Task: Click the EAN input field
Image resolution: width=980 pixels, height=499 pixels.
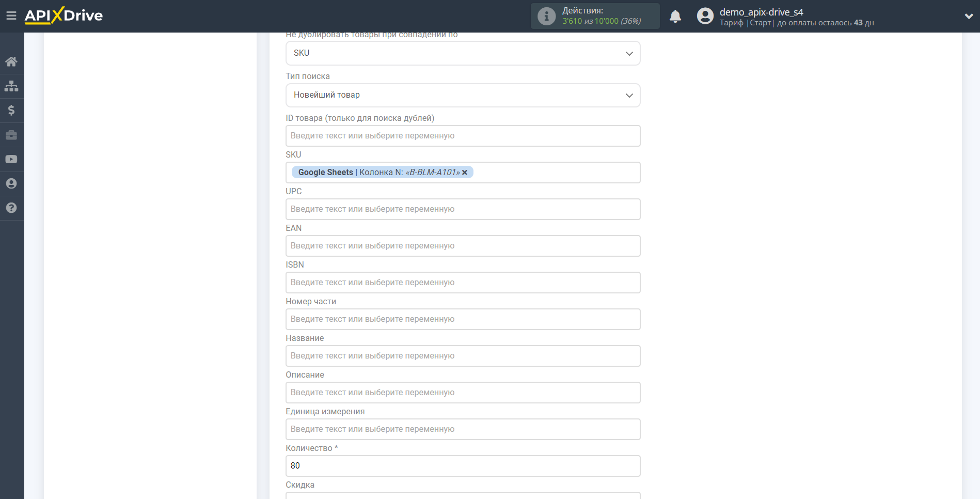Action: (463, 246)
